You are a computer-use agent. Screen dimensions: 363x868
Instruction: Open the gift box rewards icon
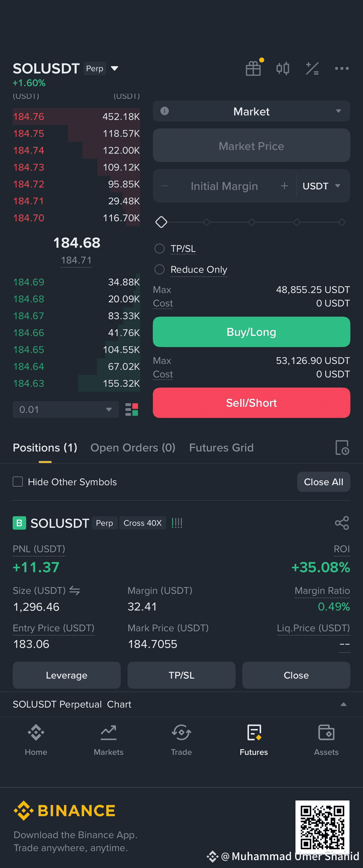point(253,68)
